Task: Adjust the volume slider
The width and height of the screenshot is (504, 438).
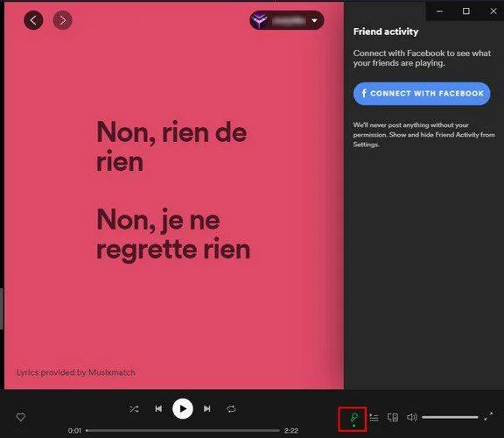Action: (450, 417)
